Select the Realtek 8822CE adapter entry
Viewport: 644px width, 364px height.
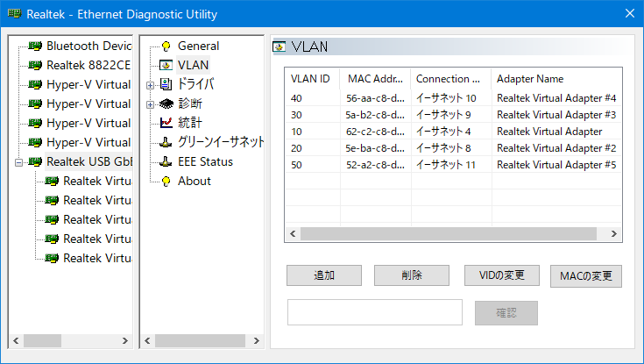click(x=88, y=65)
